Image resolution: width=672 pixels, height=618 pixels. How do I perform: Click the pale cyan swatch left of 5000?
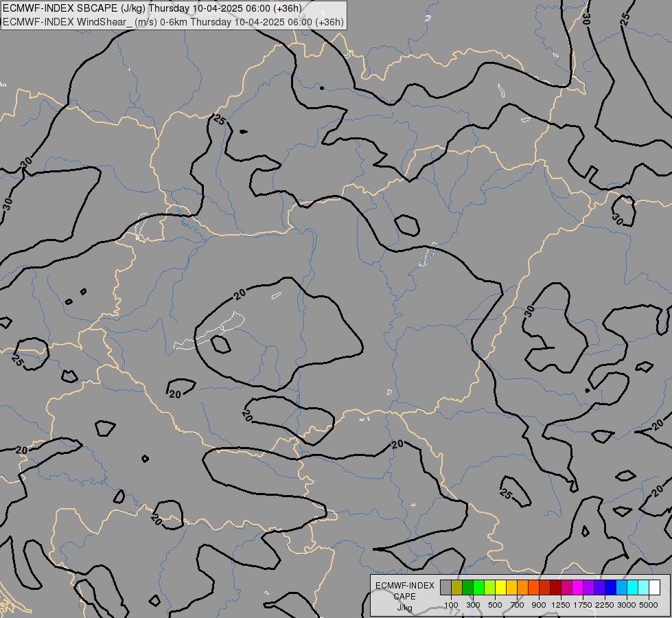pyautogui.click(x=643, y=588)
